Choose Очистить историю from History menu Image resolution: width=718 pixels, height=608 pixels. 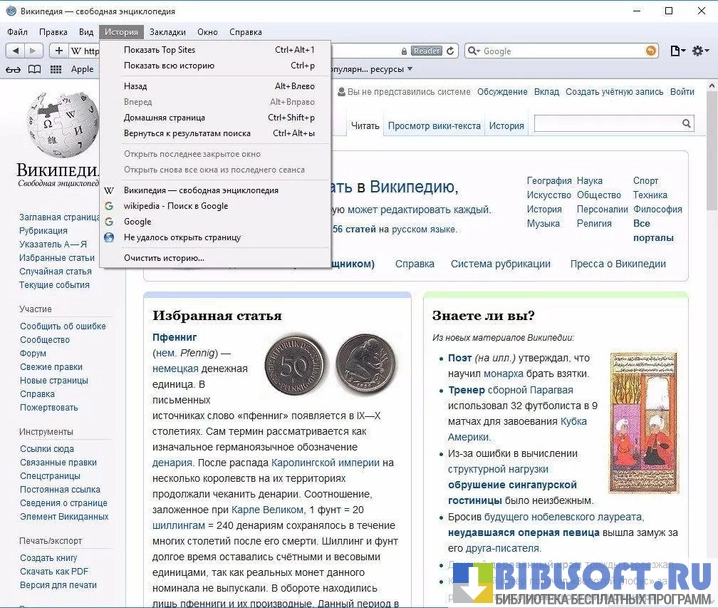click(x=164, y=257)
